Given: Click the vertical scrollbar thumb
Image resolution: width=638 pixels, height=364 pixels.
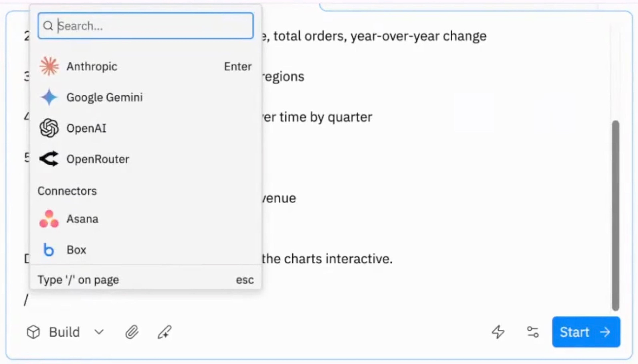Looking at the screenshot, I should click(615, 215).
